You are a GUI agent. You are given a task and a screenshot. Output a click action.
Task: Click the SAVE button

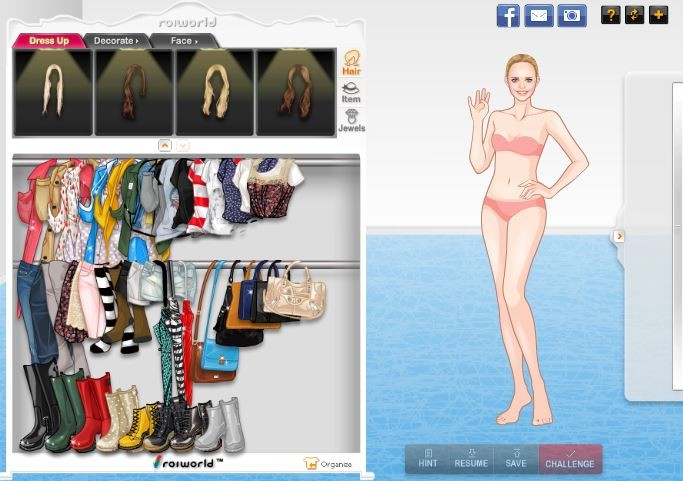point(515,458)
